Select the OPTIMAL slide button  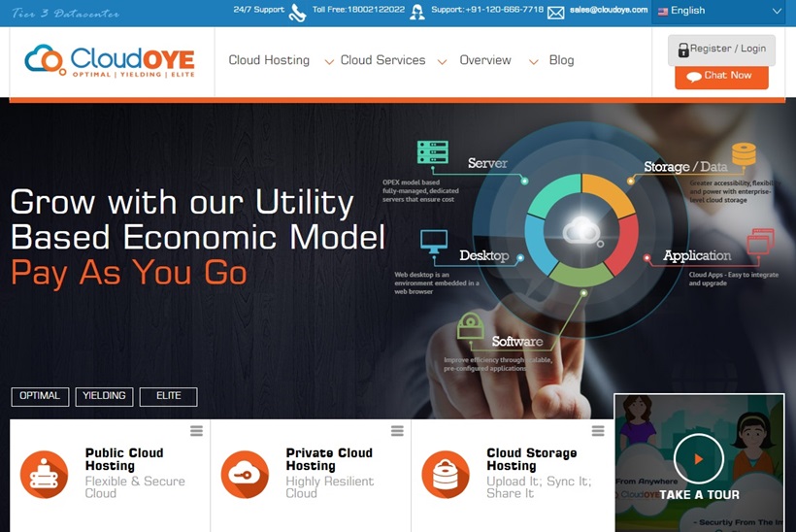pyautogui.click(x=40, y=396)
